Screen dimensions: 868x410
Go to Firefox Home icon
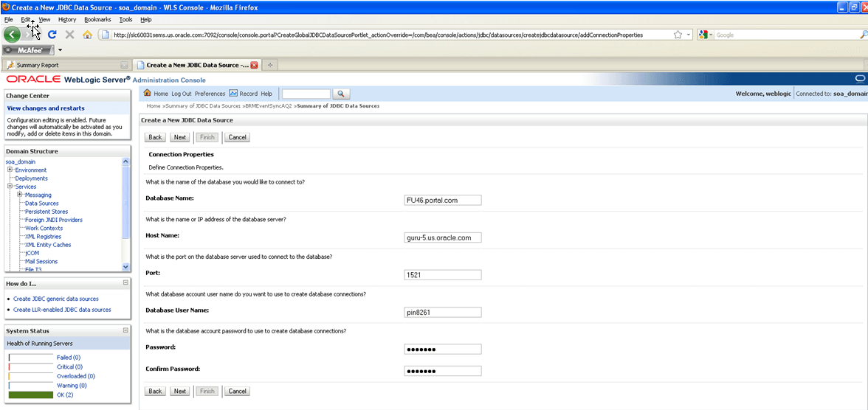coord(87,35)
